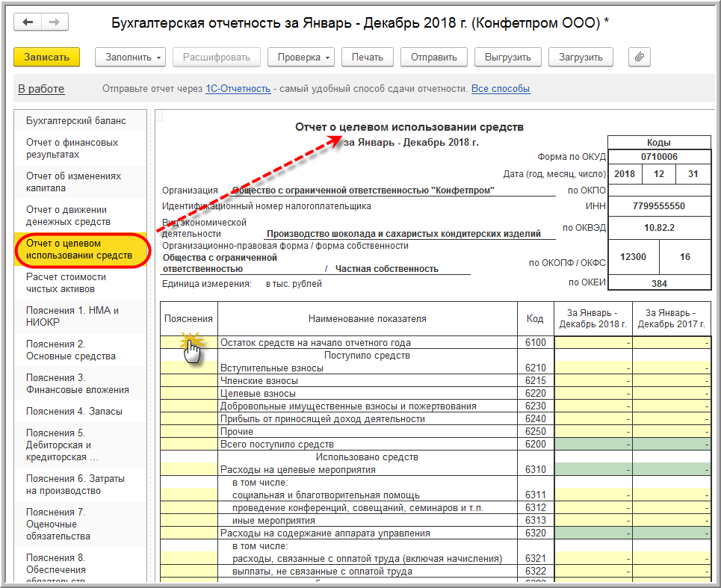Click 2017 cell for Прибыль от приносящей доход
The height and width of the screenshot is (588, 721).
(672, 419)
